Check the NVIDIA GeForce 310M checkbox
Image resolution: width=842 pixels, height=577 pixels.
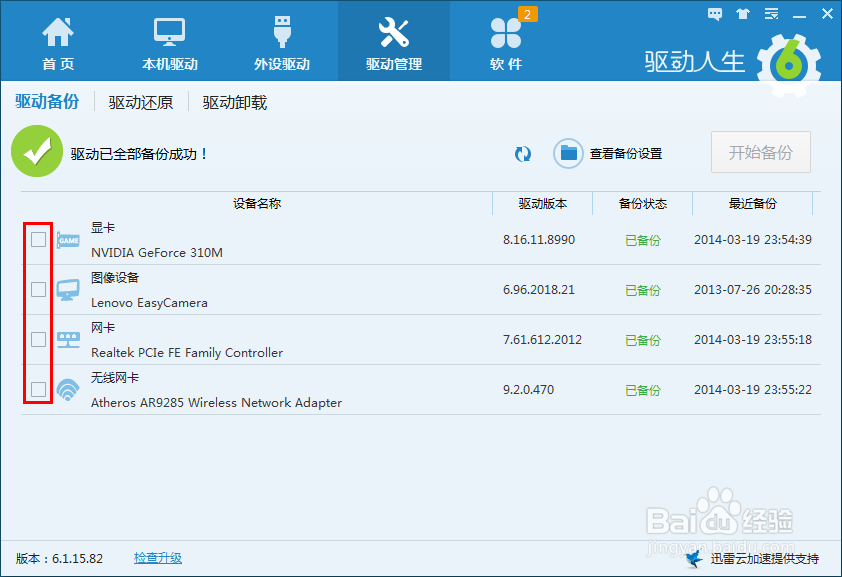pos(39,239)
